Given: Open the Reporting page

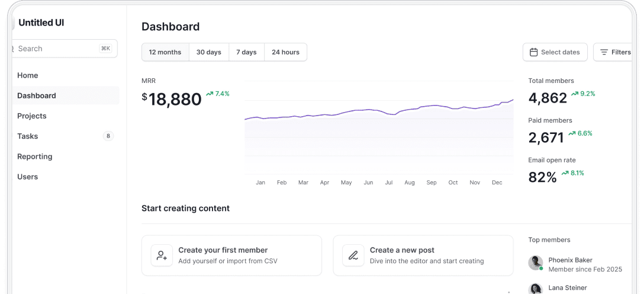Looking at the screenshot, I should [x=35, y=156].
